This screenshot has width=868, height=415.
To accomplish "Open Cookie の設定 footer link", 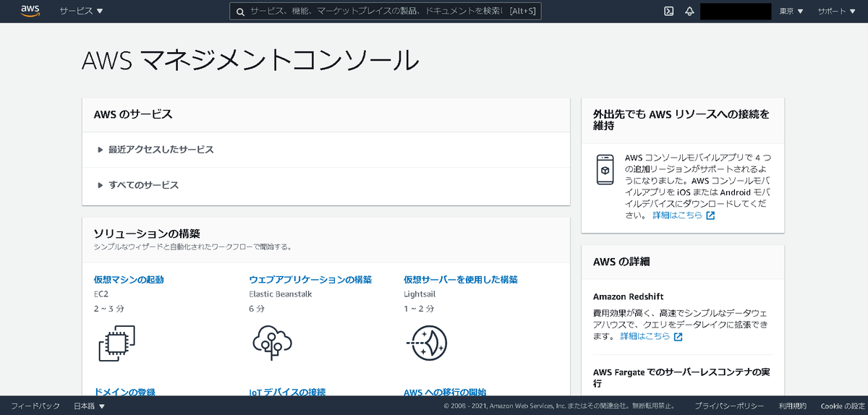I will pos(843,406).
